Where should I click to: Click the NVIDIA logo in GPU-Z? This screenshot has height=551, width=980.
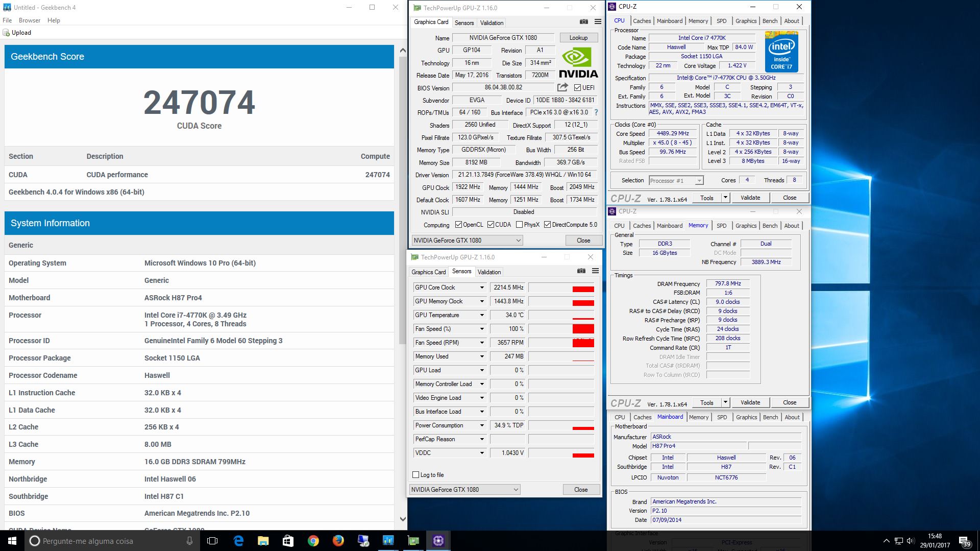coord(578,63)
